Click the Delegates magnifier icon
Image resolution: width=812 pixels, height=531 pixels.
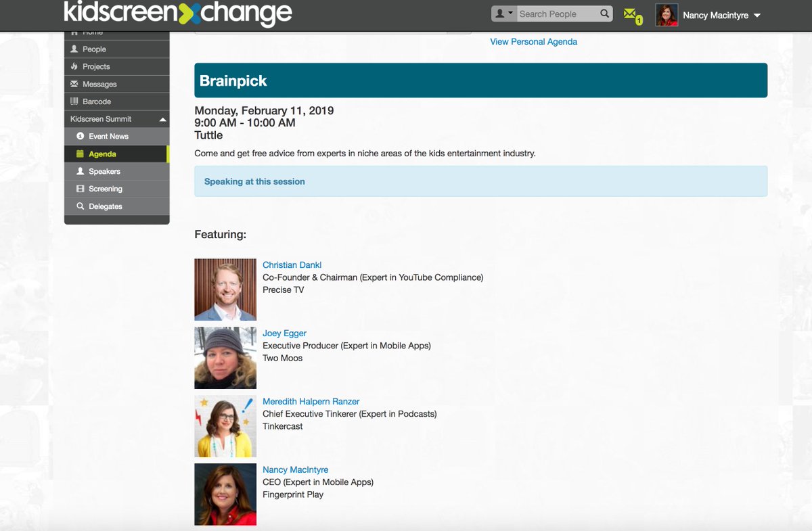click(x=81, y=206)
